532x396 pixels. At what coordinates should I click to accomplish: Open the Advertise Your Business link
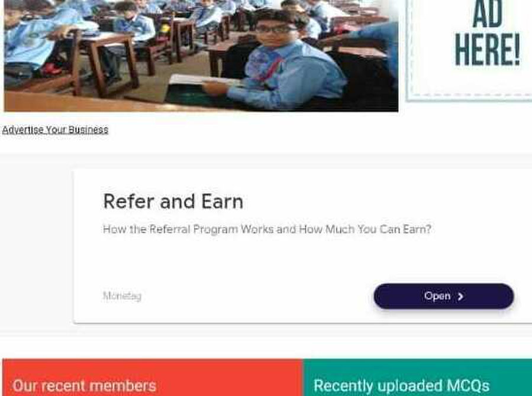(55, 130)
